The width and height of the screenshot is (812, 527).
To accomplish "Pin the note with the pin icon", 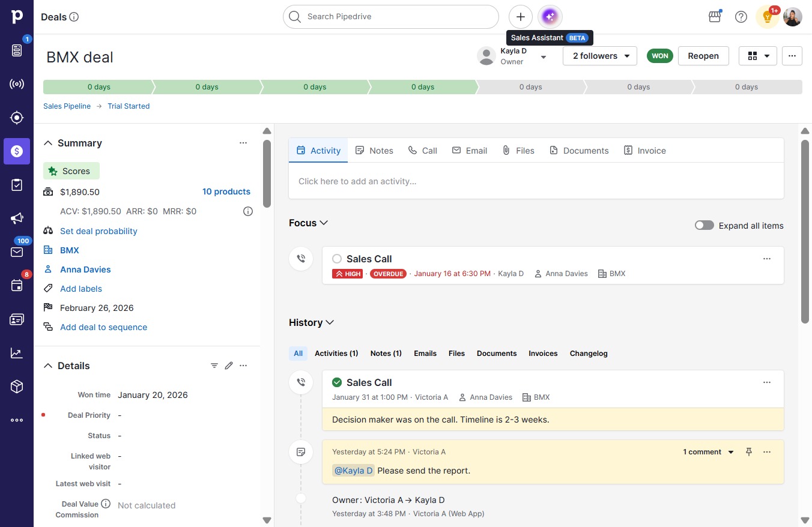I will pyautogui.click(x=749, y=452).
